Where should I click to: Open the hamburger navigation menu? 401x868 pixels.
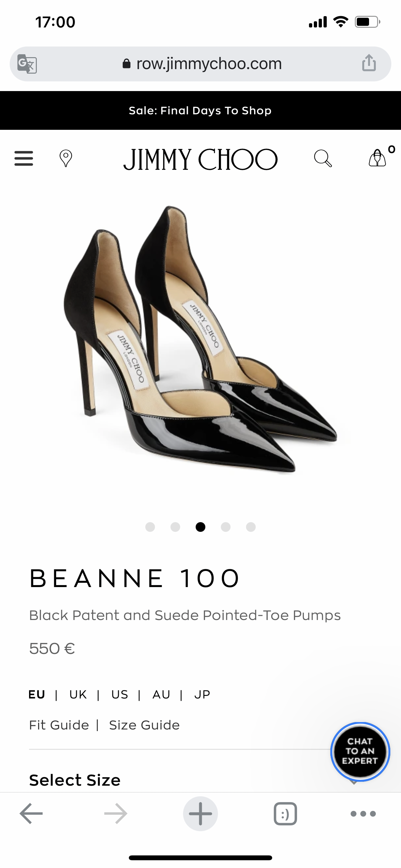[24, 158]
